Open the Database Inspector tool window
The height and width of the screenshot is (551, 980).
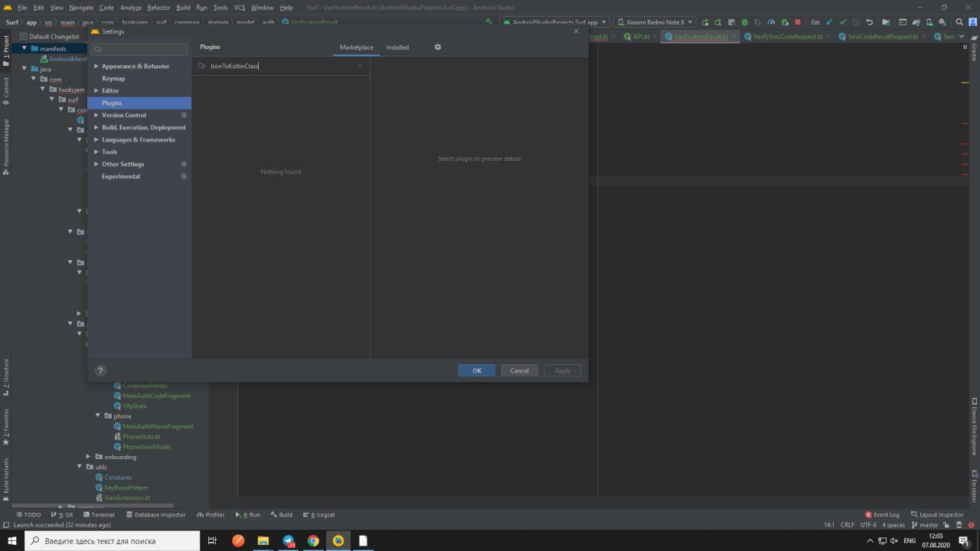tap(155, 515)
